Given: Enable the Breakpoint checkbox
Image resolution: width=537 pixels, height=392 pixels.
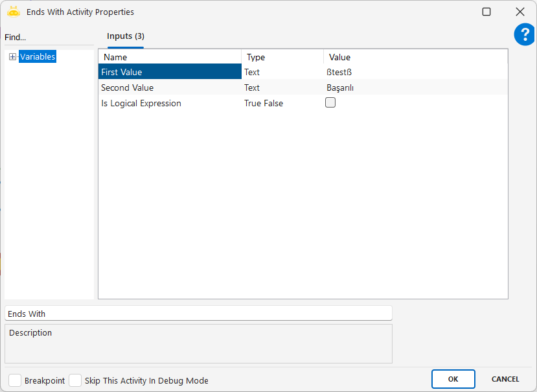Looking at the screenshot, I should [15, 380].
